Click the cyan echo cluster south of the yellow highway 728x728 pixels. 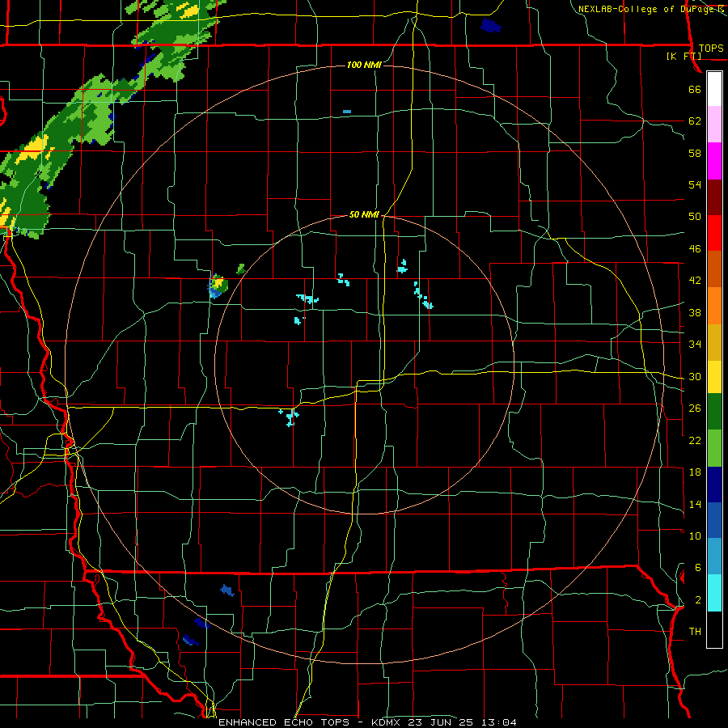point(290,417)
